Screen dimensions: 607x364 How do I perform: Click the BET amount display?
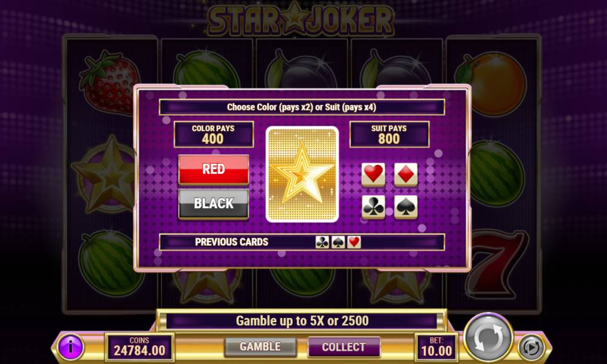tap(436, 346)
